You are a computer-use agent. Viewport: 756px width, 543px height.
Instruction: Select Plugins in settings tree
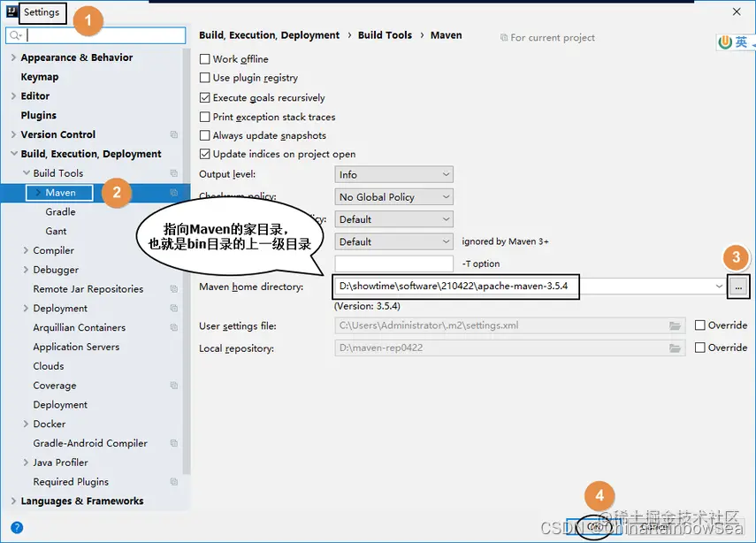(39, 115)
